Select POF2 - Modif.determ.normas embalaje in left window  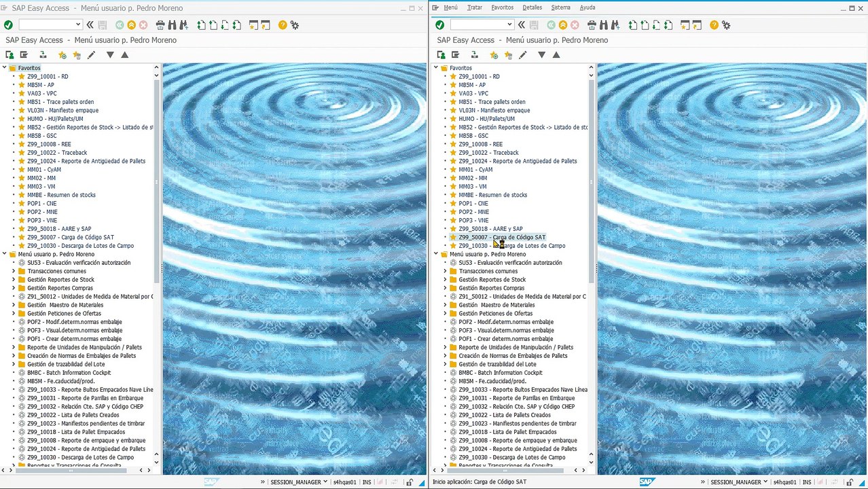coord(75,322)
